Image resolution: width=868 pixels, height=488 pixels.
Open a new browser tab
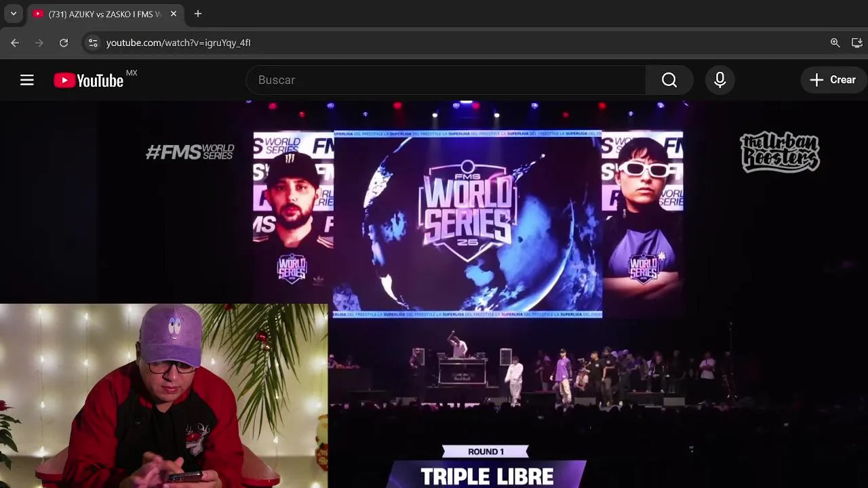198,14
